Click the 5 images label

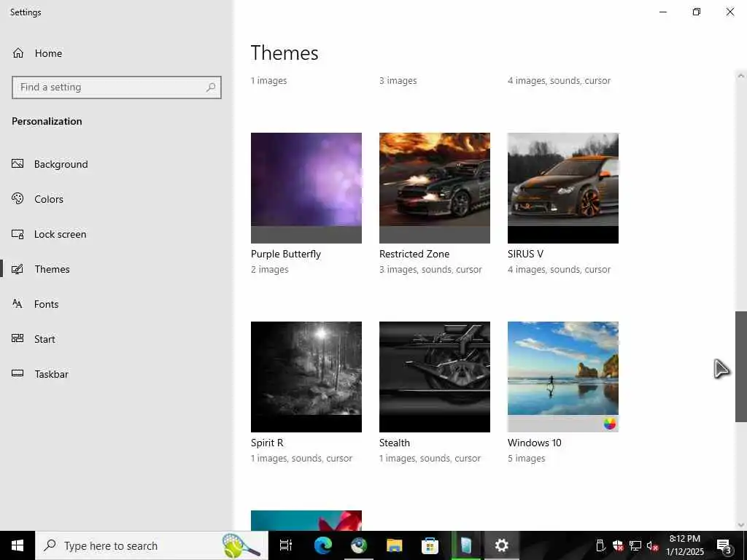tap(527, 458)
